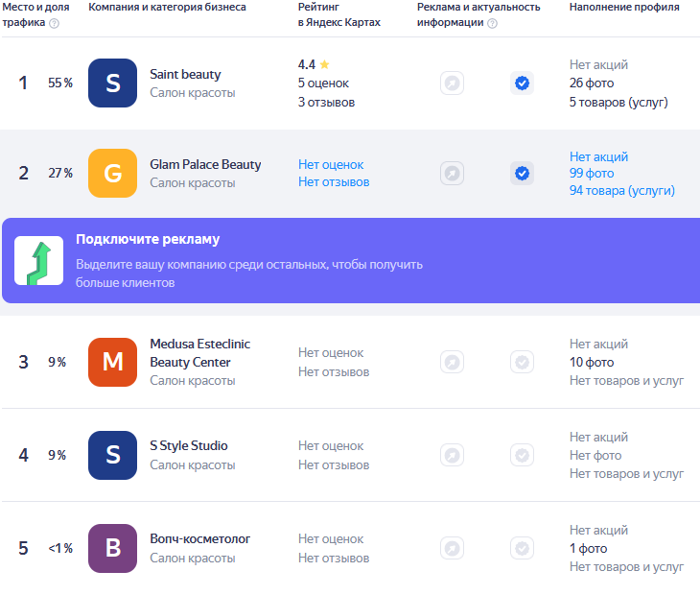Viewport: 700px width, 595px height.
Task: Click the yellow star rating for Saint beauty
Action: click(x=324, y=64)
